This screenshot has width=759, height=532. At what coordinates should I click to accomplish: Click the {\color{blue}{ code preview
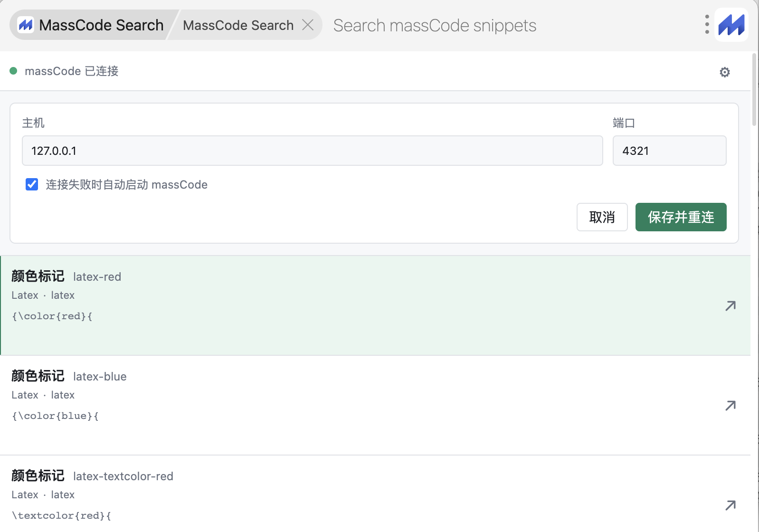(x=55, y=416)
